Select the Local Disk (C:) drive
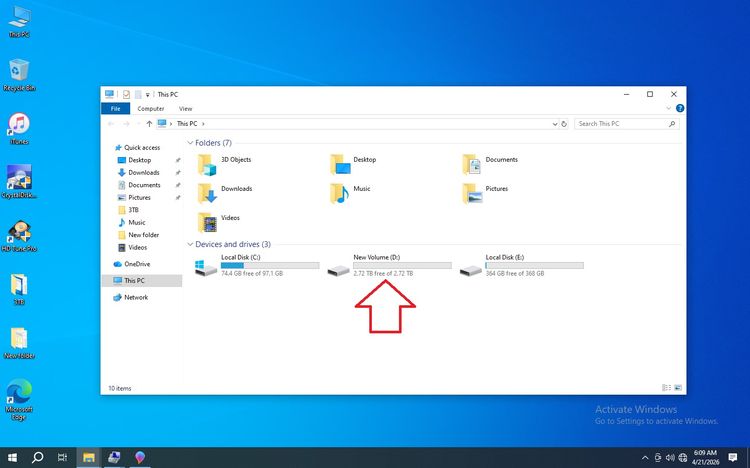Screen dimensions: 750x468 tap(257, 265)
